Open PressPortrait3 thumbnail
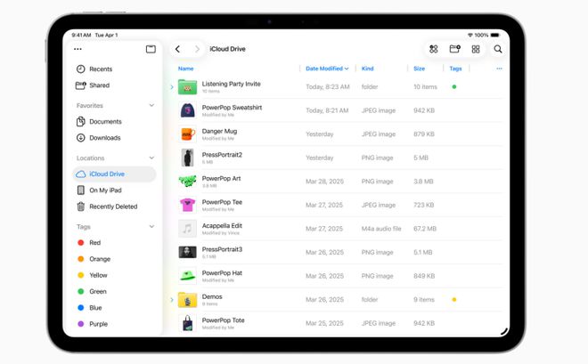 187,252
